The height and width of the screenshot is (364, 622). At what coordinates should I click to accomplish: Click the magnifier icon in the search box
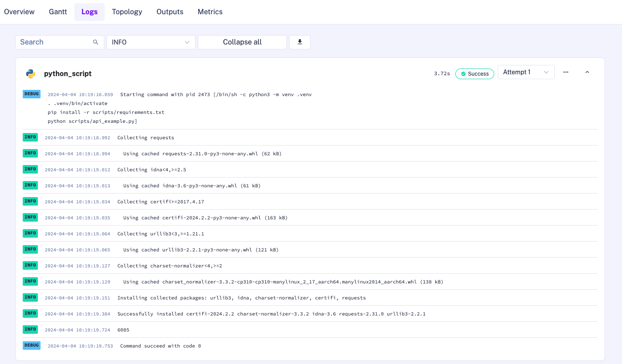tap(96, 42)
